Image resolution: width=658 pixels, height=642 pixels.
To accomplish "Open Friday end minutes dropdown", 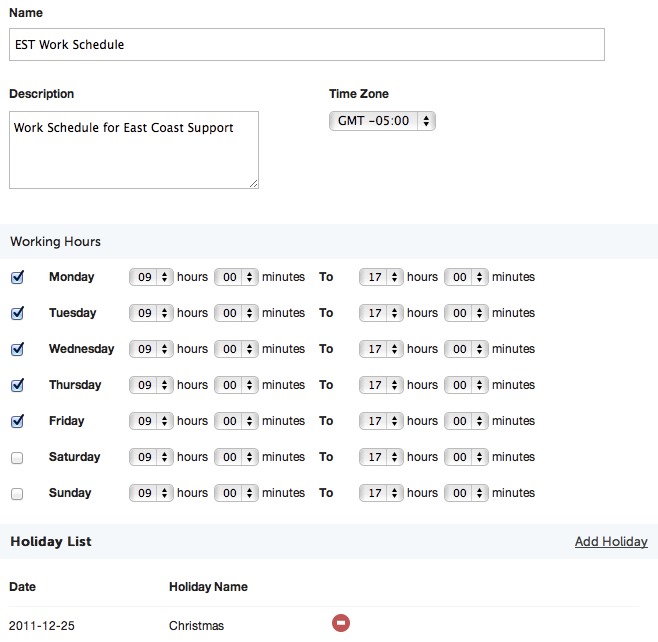I will [466, 421].
